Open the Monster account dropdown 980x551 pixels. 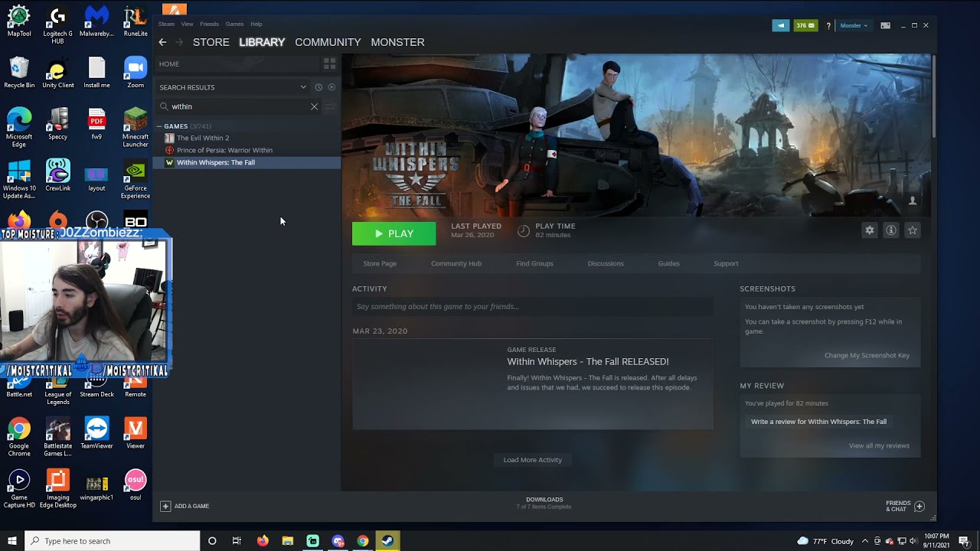click(x=854, y=25)
